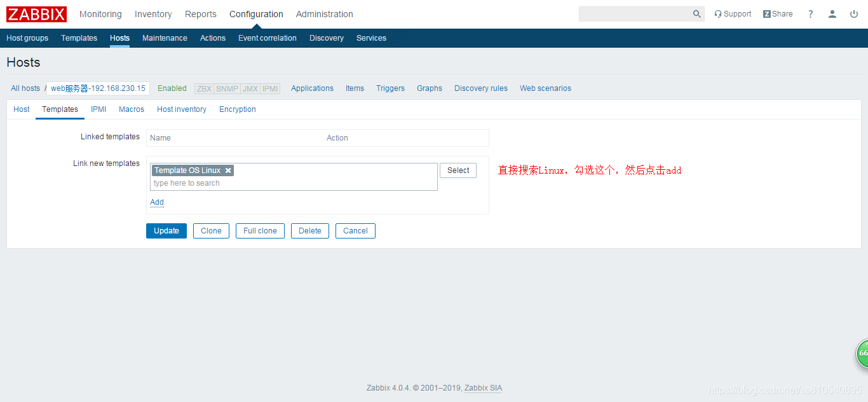Viewport: 868px width, 402px height.
Task: Switch to the Host inventory tab
Action: 182,109
